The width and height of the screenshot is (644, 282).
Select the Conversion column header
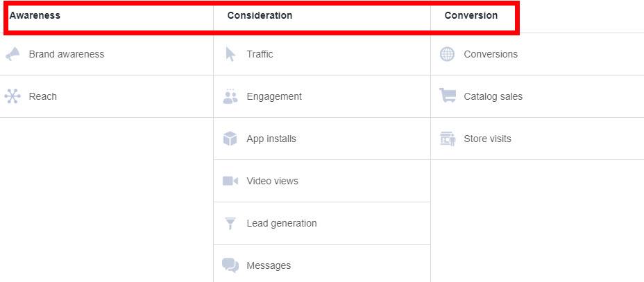point(471,15)
